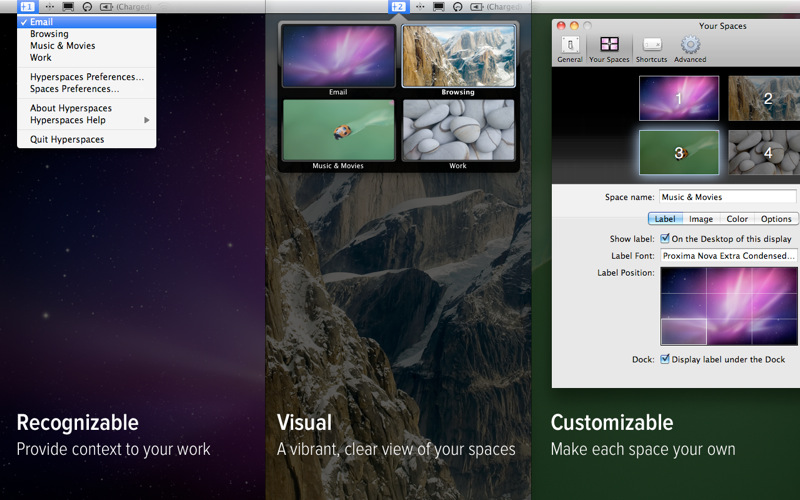Select the top-right cell of Label Position grid

[774, 280]
